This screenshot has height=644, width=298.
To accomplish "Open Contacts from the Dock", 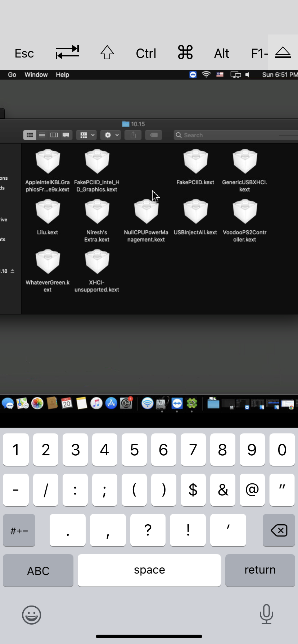I will pyautogui.click(x=52, y=404).
